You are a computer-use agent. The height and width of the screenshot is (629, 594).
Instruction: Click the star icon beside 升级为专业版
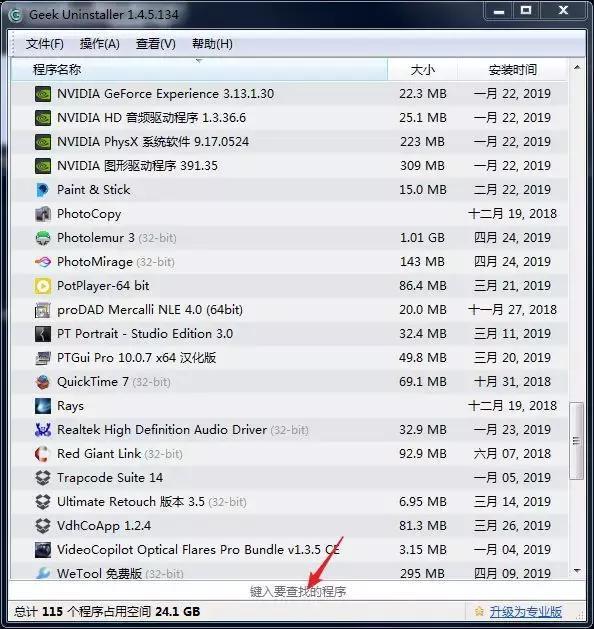pyautogui.click(x=478, y=612)
